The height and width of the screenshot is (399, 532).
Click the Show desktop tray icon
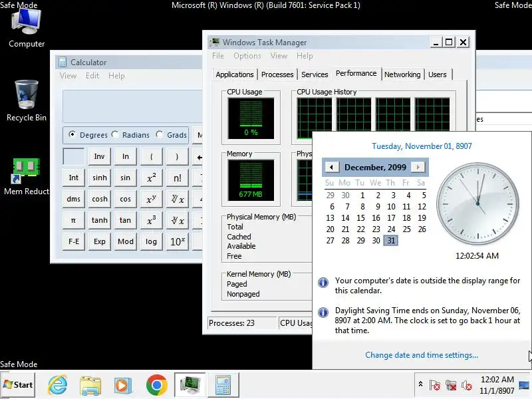(x=524, y=385)
